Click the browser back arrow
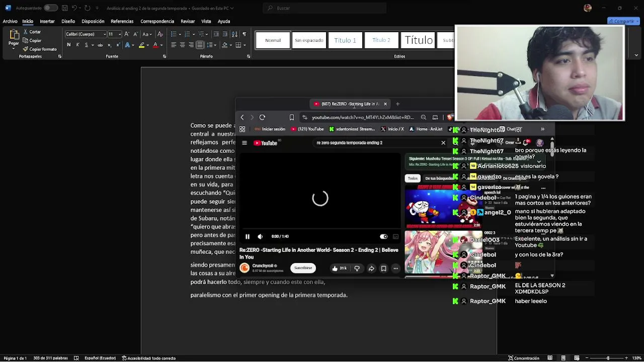 pyautogui.click(x=242, y=117)
